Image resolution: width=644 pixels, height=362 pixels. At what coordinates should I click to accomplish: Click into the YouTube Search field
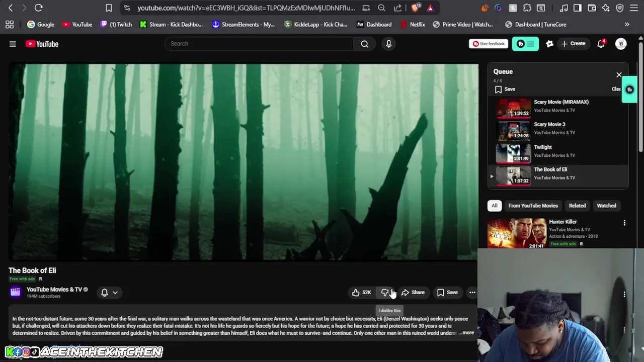coord(259,44)
